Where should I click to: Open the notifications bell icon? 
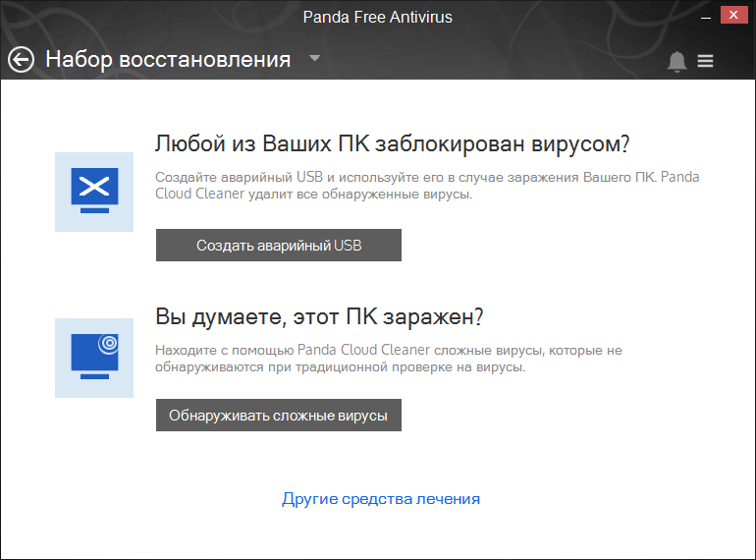[x=676, y=61]
